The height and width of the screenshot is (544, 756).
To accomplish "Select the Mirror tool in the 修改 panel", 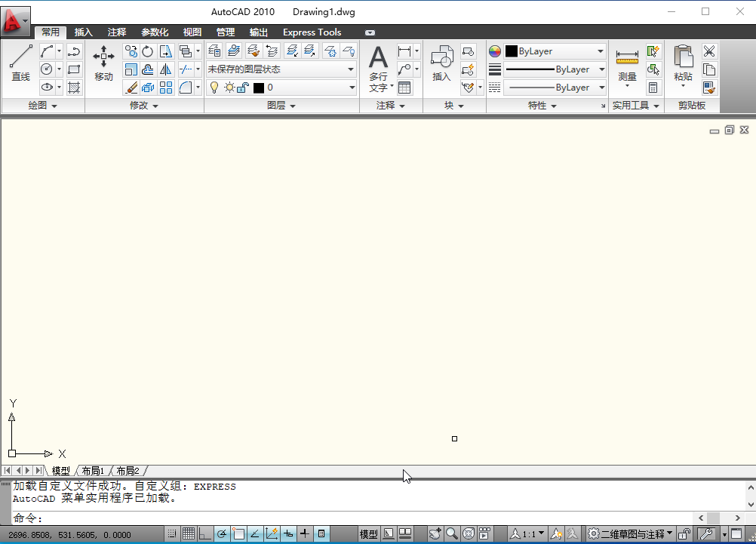I will 165,69.
